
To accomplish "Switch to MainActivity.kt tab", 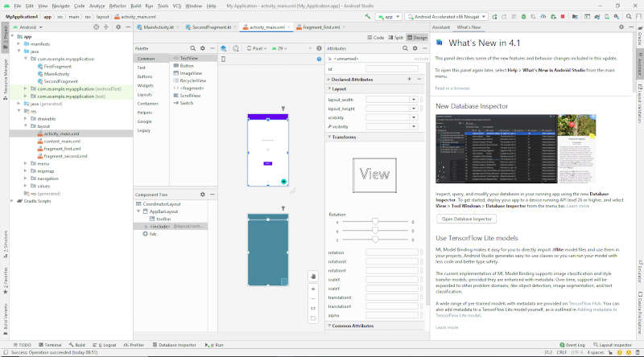I will point(158,27).
